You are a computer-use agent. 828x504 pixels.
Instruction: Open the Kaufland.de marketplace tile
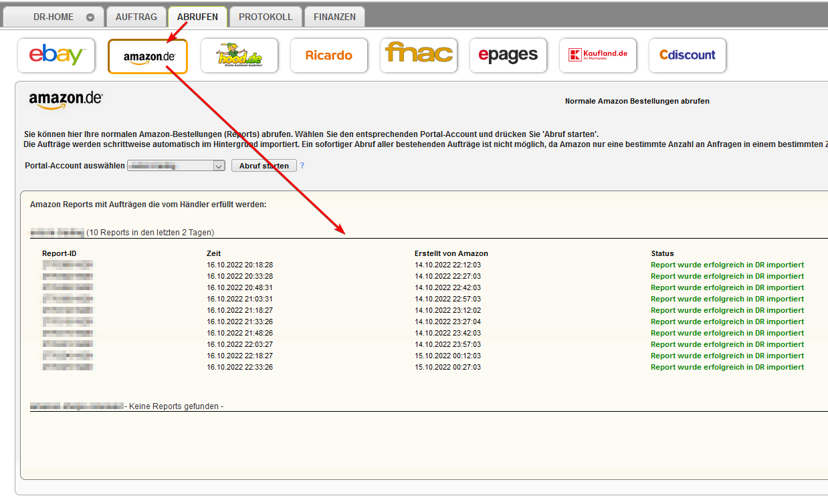(598, 55)
